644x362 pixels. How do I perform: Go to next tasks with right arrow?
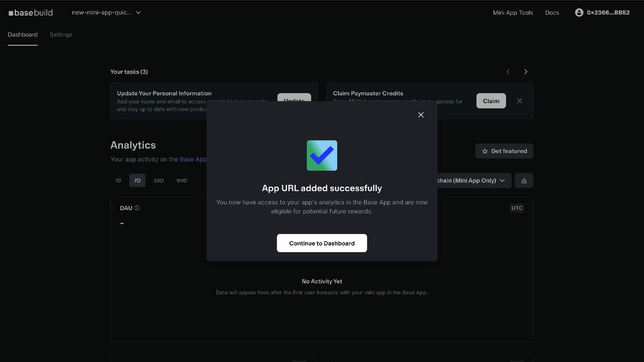(526, 72)
